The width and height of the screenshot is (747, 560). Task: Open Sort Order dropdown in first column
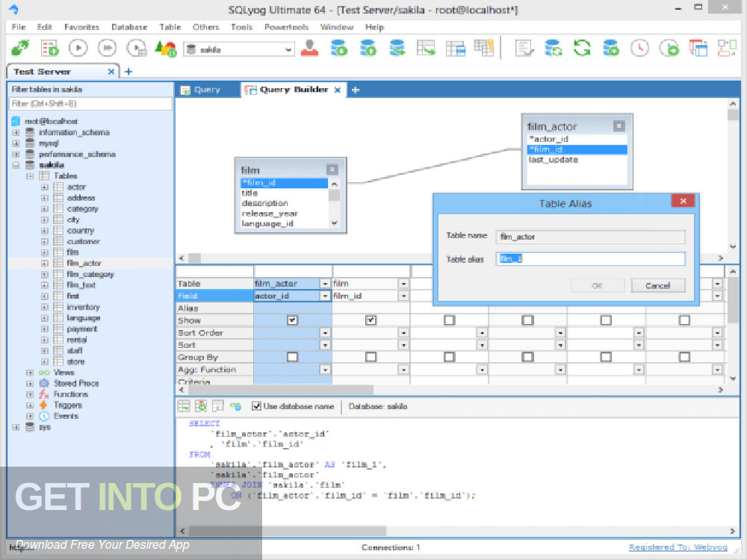[x=326, y=333]
